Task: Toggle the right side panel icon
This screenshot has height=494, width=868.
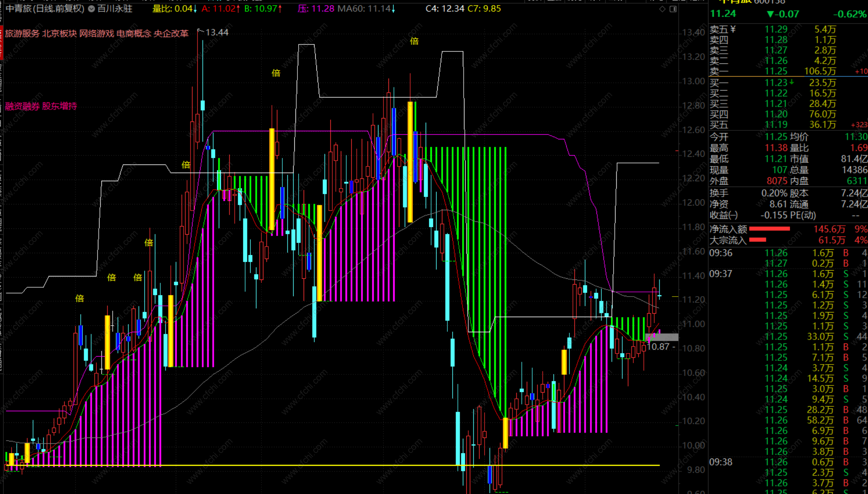Action: (673, 9)
